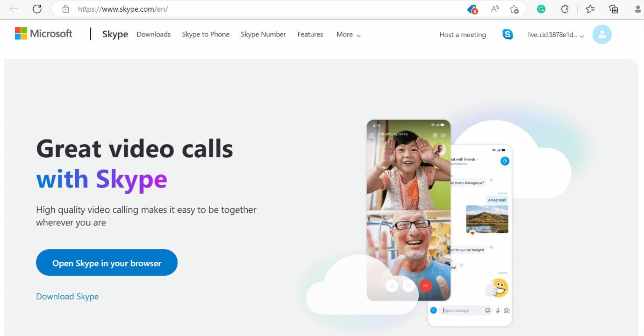Click the microphone button in video call mockup
Image resolution: width=644 pixels, height=336 pixels.
(x=392, y=286)
